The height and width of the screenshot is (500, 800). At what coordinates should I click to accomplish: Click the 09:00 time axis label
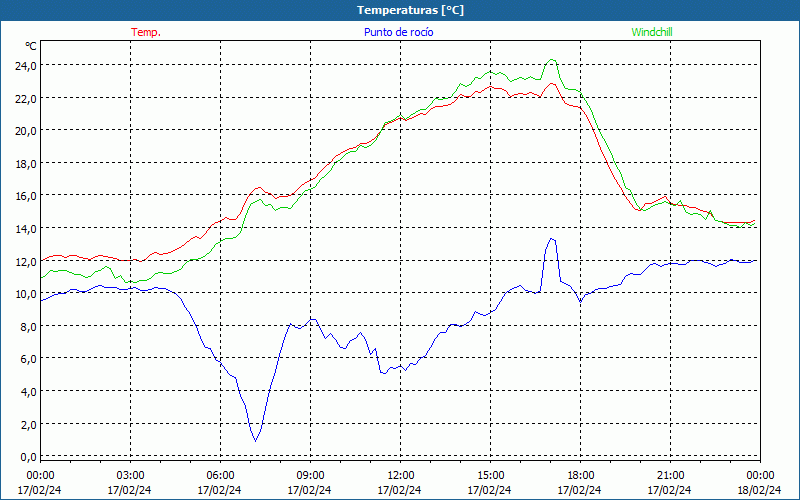tap(310, 476)
